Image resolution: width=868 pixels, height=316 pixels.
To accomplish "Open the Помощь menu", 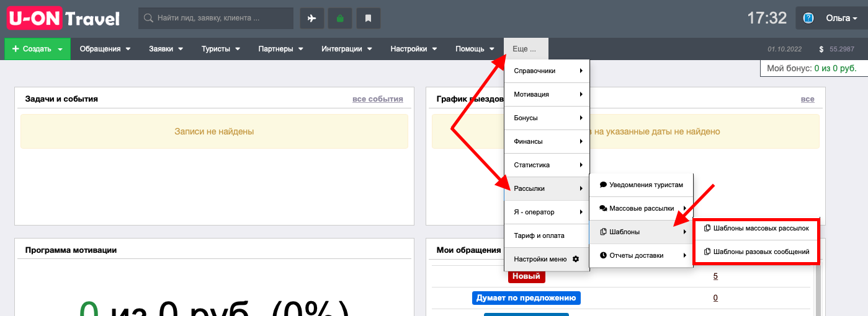I will [475, 49].
